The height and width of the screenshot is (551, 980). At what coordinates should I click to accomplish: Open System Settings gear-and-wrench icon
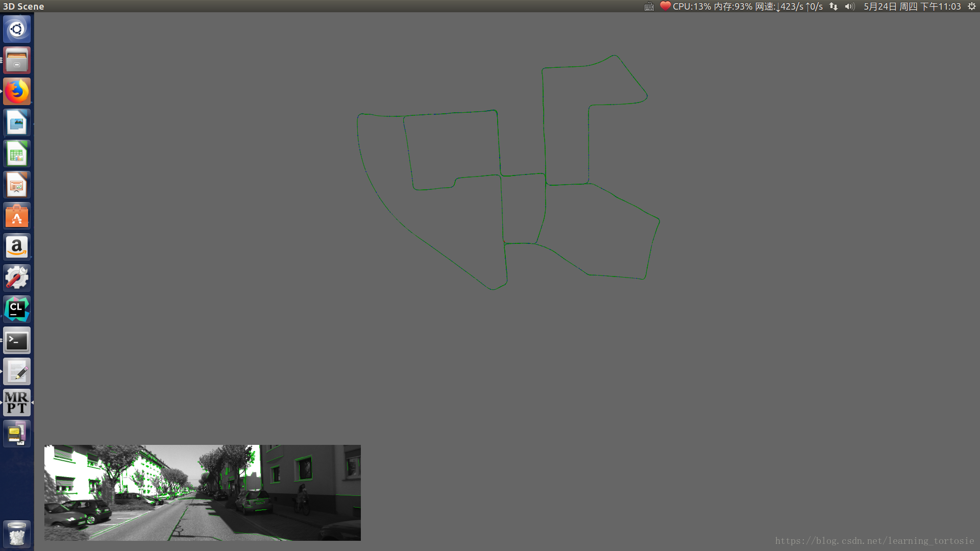(17, 278)
